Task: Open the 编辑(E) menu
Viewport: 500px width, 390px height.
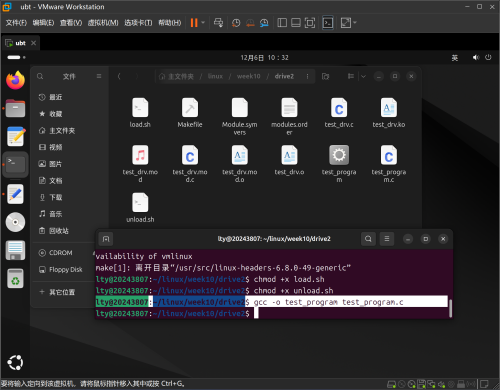Action: click(43, 23)
